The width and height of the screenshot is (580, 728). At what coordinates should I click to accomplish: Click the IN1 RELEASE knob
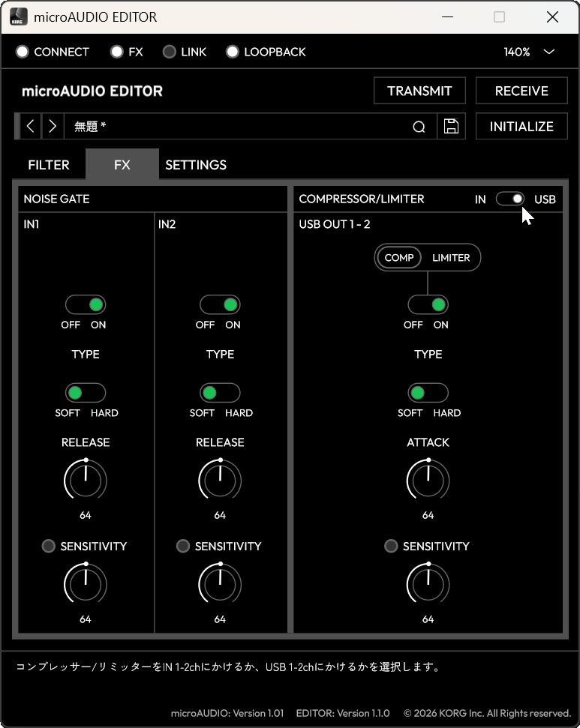(86, 480)
